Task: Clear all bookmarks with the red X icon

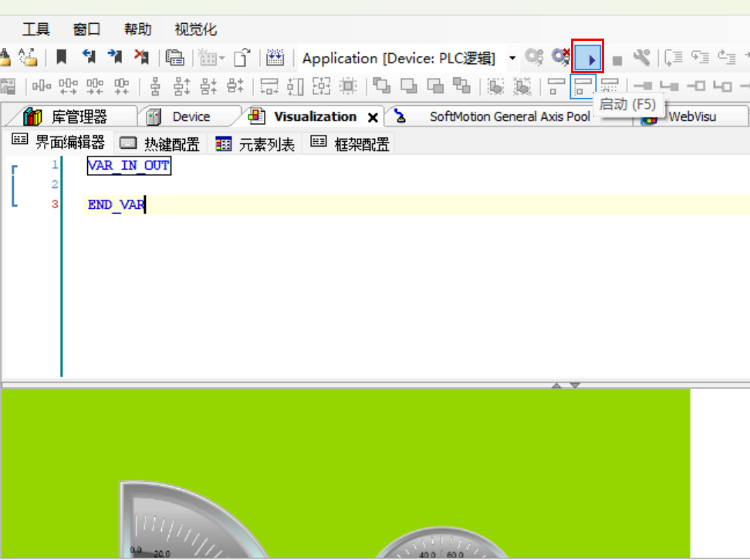Action: tap(141, 58)
